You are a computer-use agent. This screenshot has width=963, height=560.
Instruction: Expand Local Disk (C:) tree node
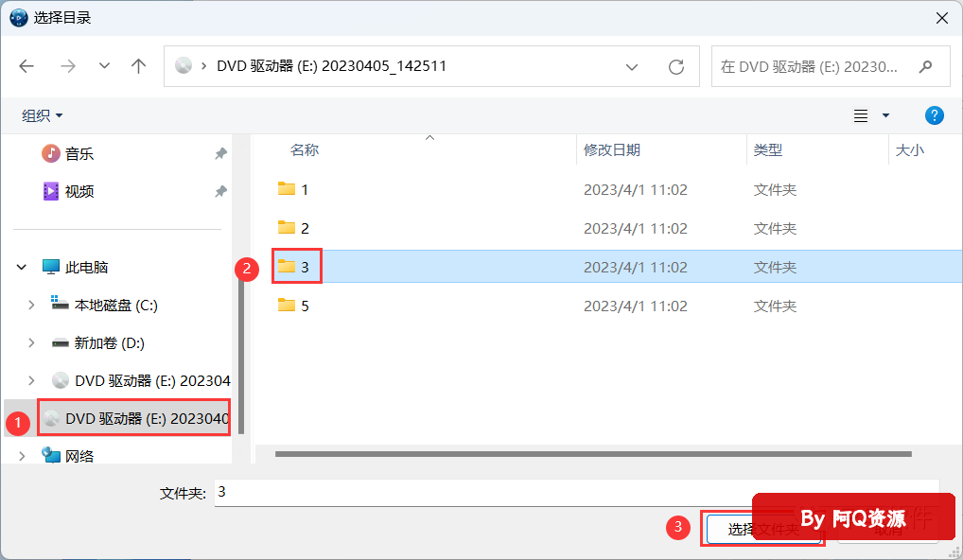pyautogui.click(x=31, y=305)
